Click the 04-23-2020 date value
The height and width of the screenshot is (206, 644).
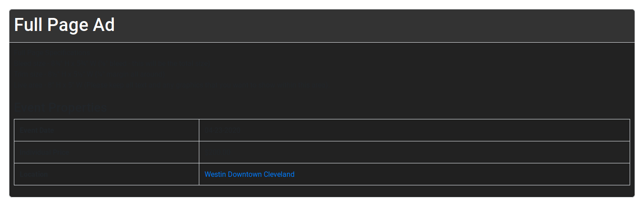(222, 131)
